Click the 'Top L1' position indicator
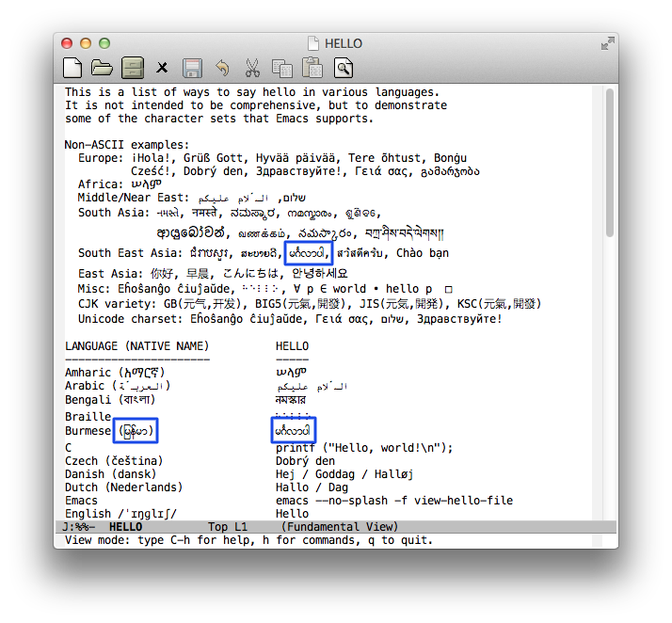This screenshot has height=623, width=672. (x=228, y=527)
